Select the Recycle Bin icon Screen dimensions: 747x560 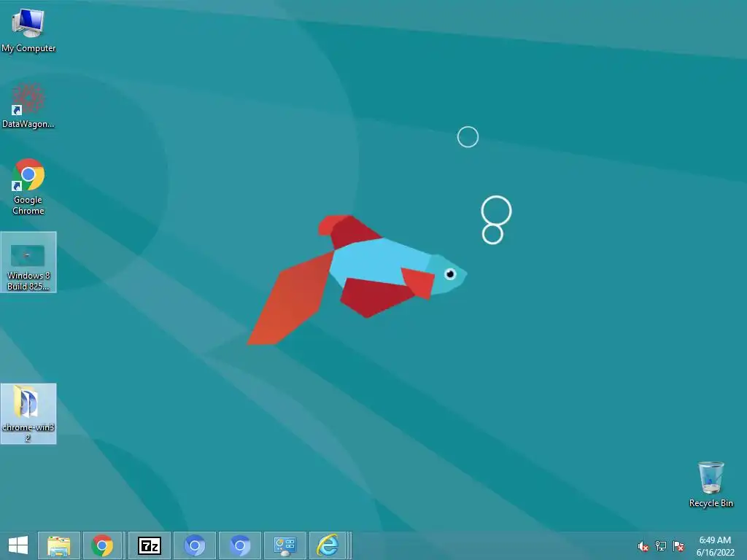[x=711, y=484]
